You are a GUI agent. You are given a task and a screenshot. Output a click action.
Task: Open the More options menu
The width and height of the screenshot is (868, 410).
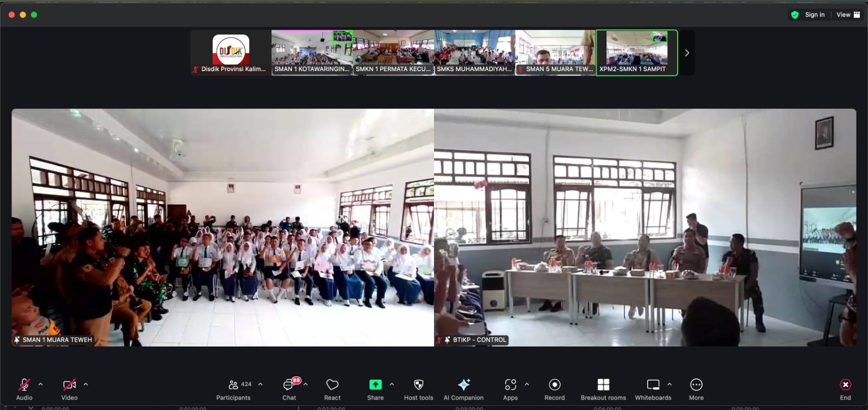pos(696,385)
